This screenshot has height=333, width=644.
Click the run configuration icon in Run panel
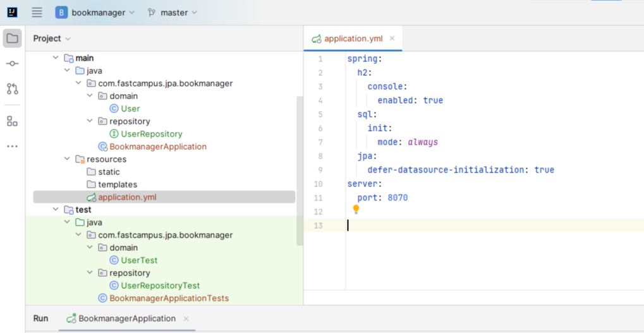click(72, 318)
